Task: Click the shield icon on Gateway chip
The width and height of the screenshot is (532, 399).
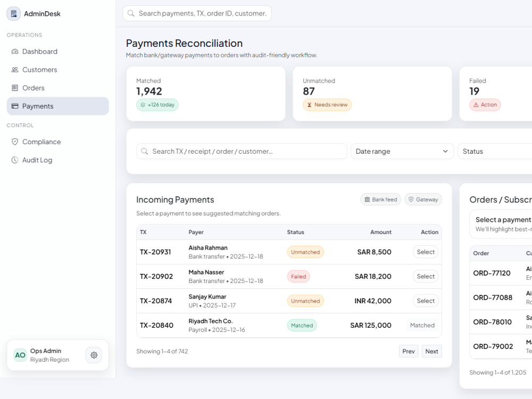Action: pos(411,199)
